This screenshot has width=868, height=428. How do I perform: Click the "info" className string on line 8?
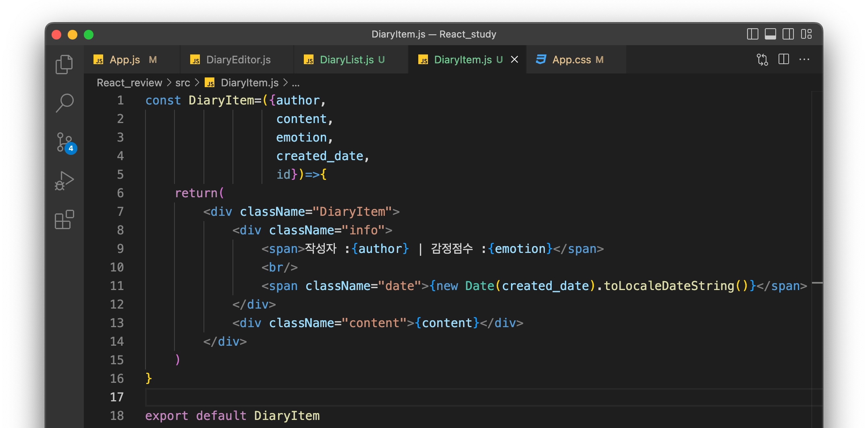click(x=363, y=230)
